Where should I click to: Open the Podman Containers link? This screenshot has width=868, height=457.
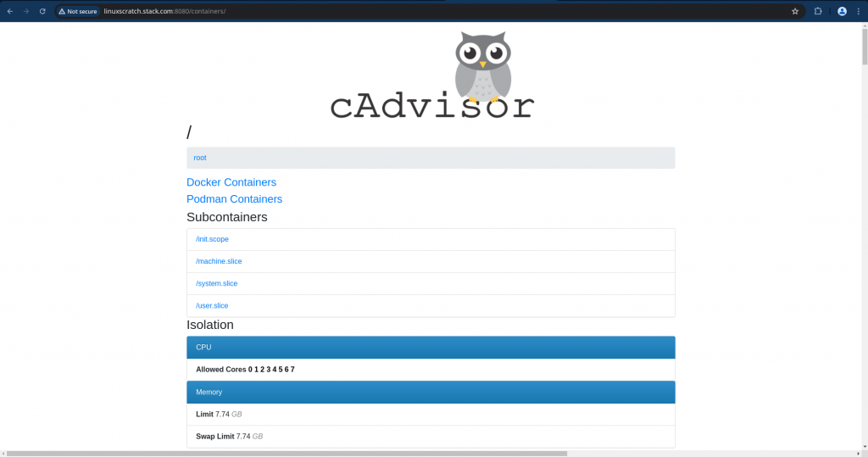click(234, 199)
